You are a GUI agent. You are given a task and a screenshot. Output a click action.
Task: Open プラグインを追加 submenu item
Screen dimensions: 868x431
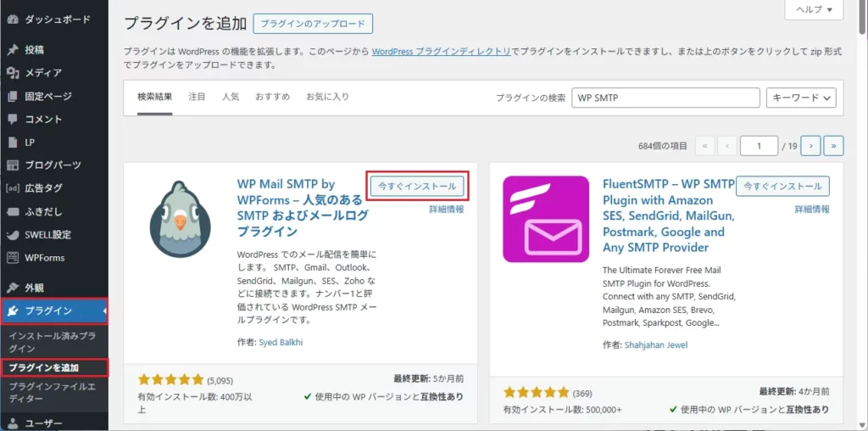click(x=44, y=368)
